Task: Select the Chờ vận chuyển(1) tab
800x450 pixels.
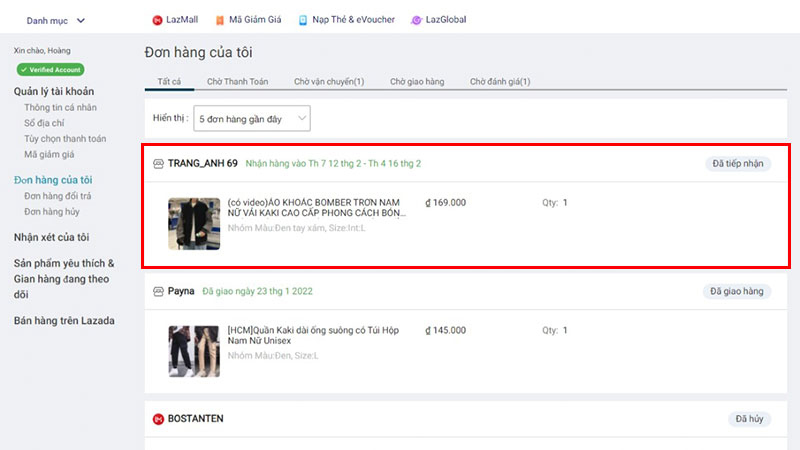Action: [x=328, y=81]
